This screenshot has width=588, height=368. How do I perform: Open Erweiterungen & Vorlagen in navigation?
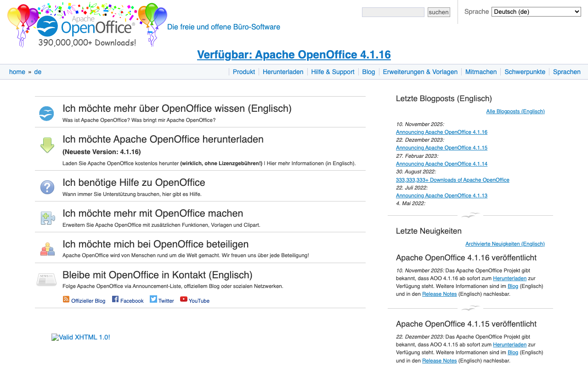420,72
